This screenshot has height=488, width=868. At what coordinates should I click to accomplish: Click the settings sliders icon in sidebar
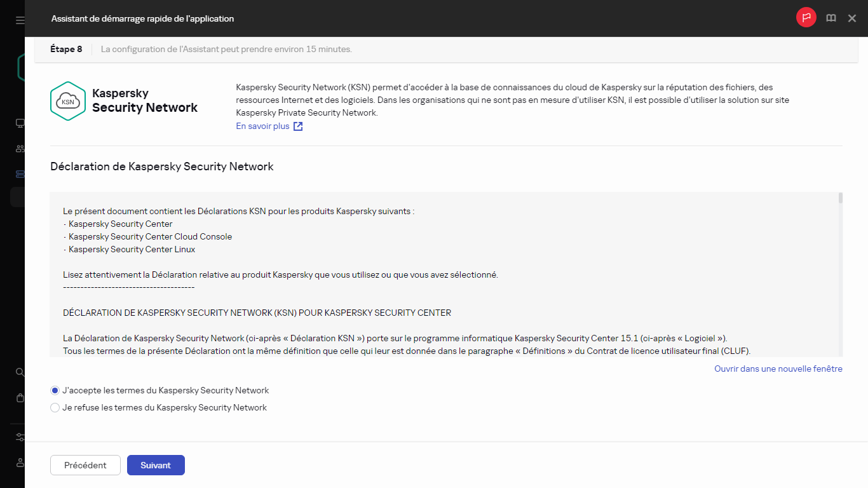(19, 437)
